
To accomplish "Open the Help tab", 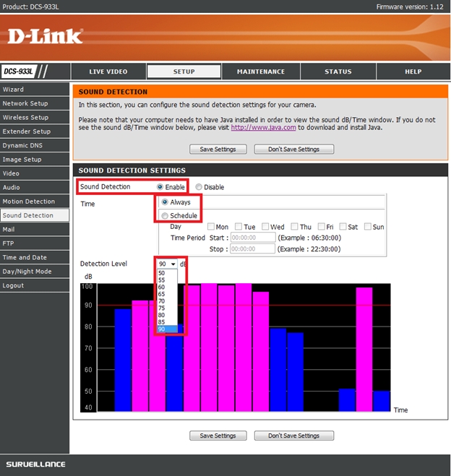I will pyautogui.click(x=413, y=72).
